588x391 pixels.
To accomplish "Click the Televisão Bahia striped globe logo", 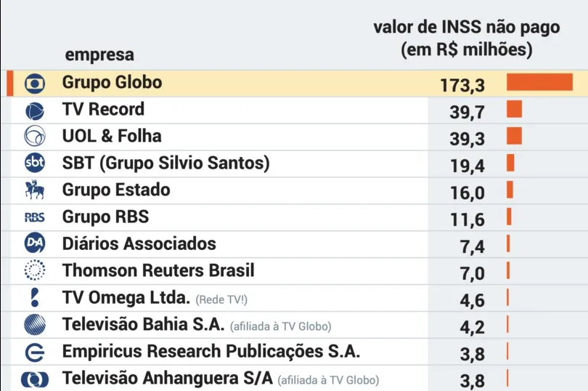I will pyautogui.click(x=35, y=324).
